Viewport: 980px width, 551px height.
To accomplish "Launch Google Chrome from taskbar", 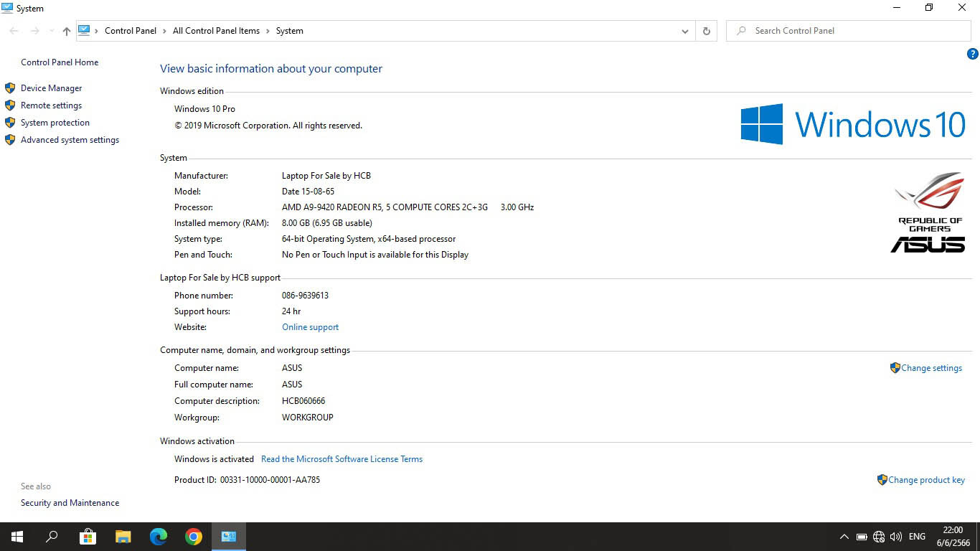I will (x=194, y=537).
